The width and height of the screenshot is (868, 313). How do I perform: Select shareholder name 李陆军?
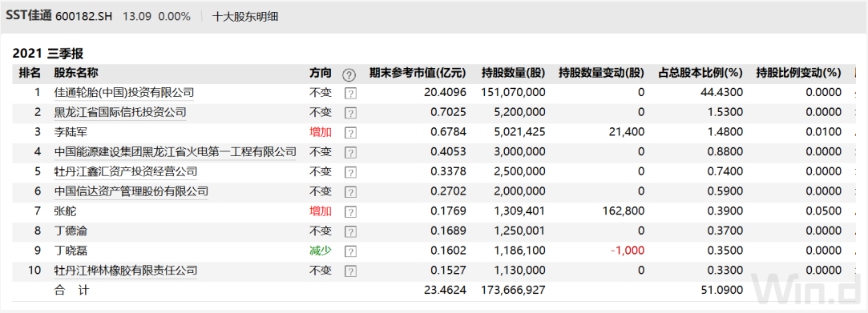coord(71,132)
